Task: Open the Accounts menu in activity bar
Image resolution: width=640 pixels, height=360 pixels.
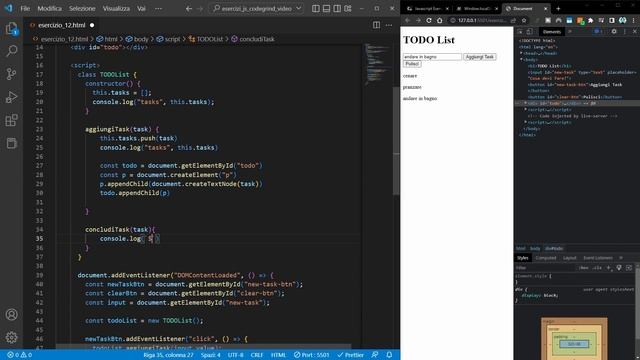Action: point(11,314)
